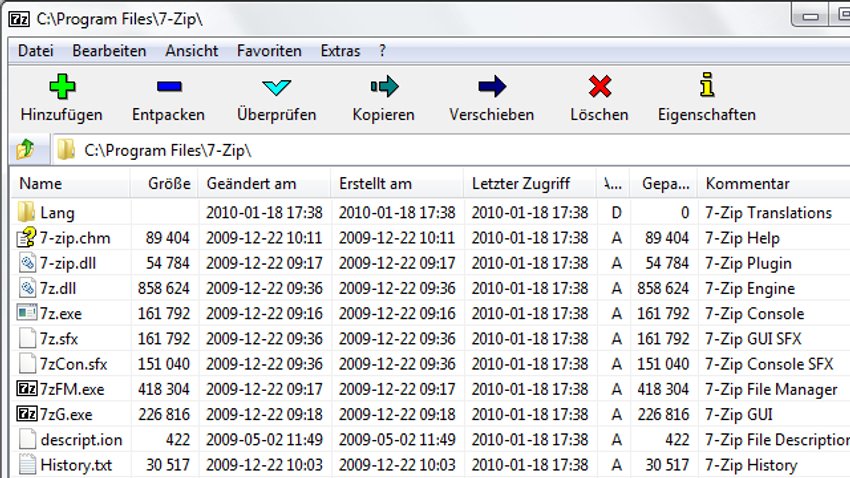Image resolution: width=850 pixels, height=478 pixels.
Task: Go up one folder level
Action: coord(25,149)
